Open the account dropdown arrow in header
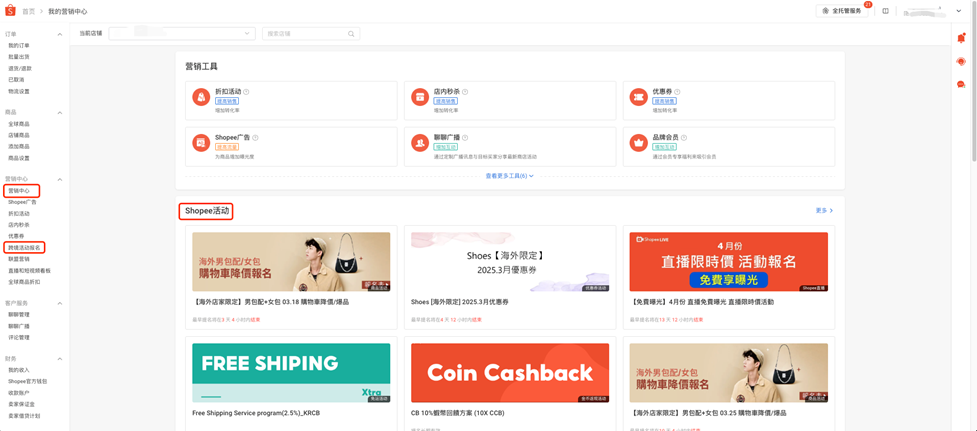Viewport: 977px width, 431px height. (959, 11)
